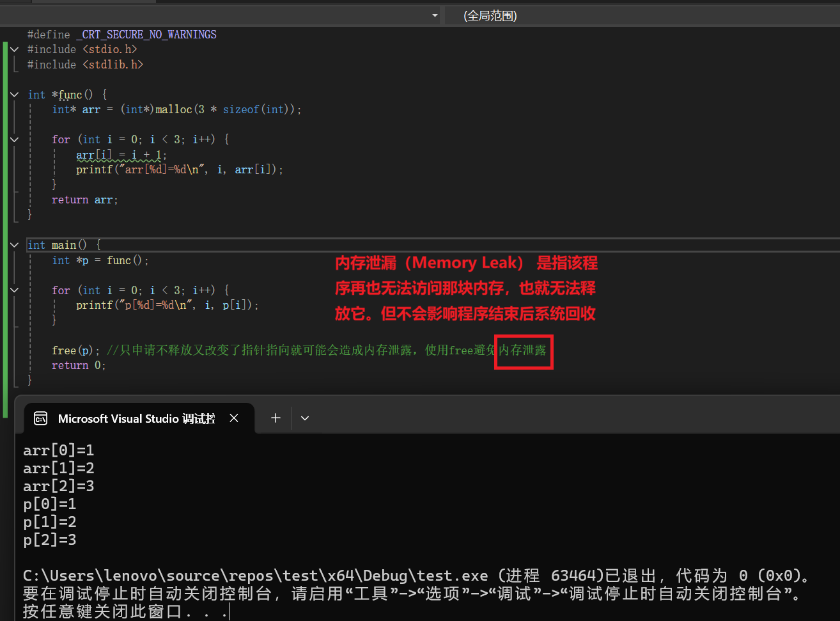Viewport: 840px width, 621px height.
Task: Click the console icon in the terminal tab
Action: pyautogui.click(x=40, y=418)
